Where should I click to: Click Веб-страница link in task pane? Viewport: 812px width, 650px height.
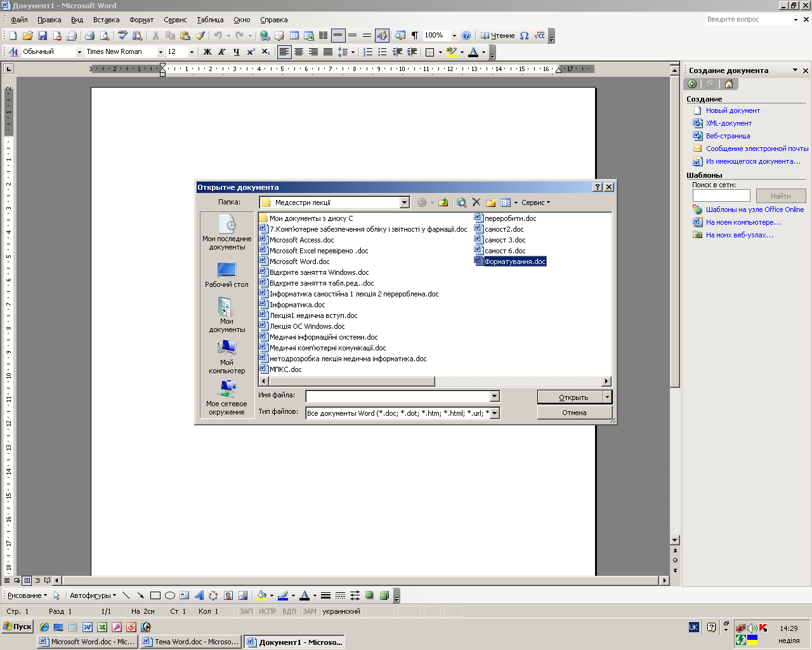click(x=728, y=136)
